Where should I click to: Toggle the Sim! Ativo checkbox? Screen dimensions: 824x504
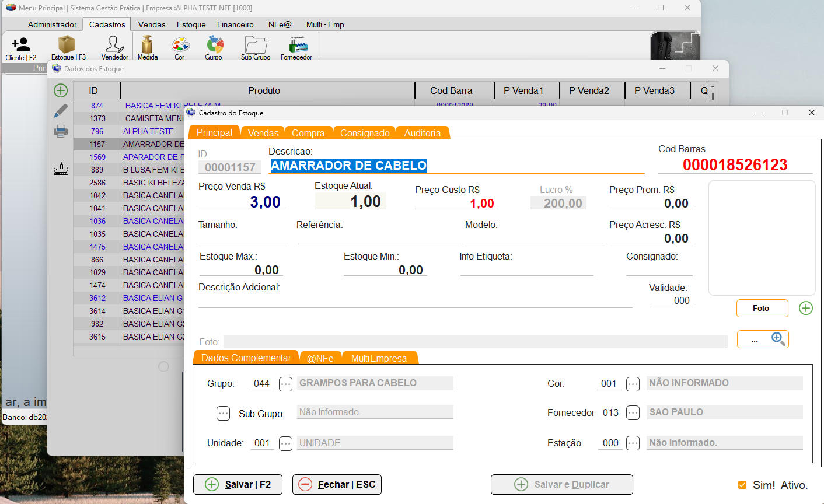point(742,485)
